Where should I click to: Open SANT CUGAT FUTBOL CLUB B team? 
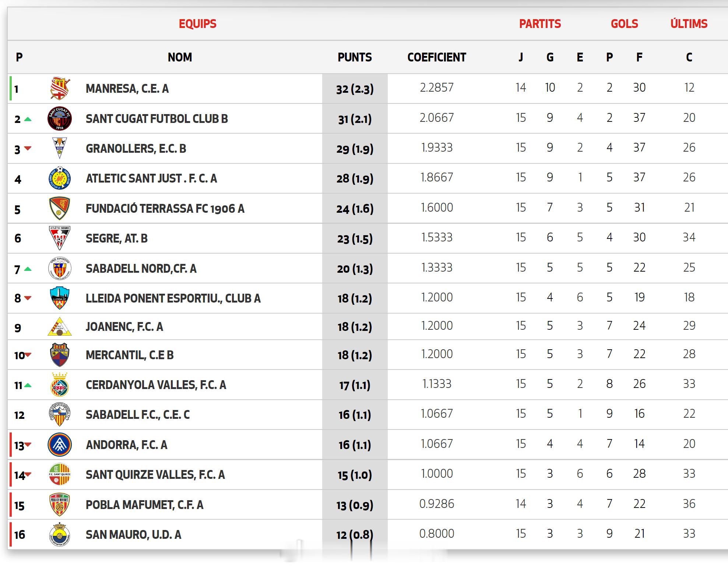click(157, 119)
